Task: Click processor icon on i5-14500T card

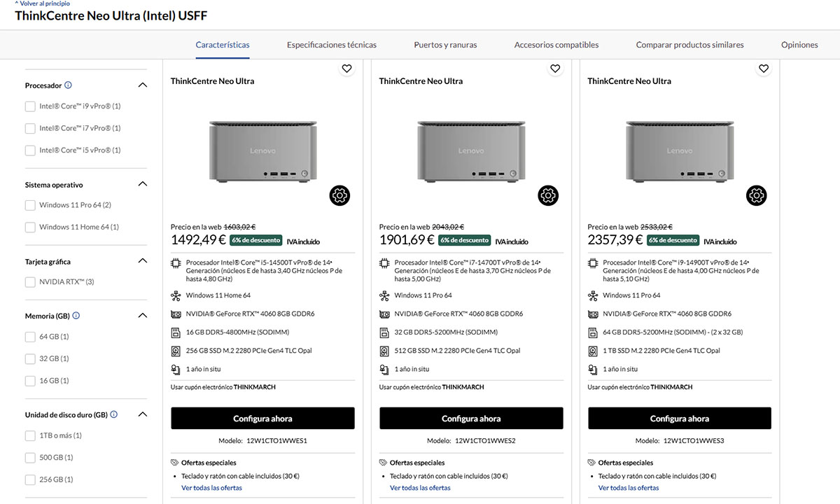Action: coord(176,263)
